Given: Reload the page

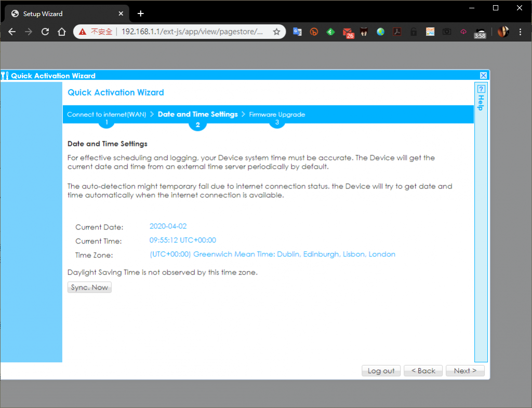Looking at the screenshot, I should (45, 32).
